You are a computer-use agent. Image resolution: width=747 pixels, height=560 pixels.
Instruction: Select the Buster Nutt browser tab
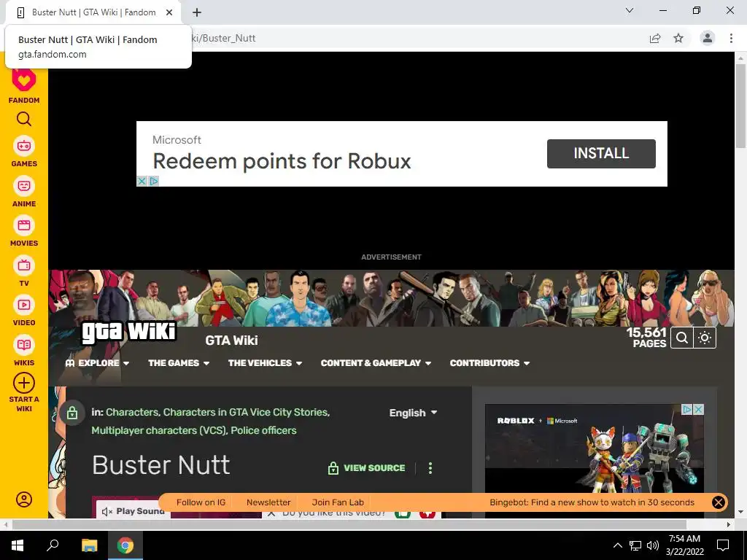point(93,12)
